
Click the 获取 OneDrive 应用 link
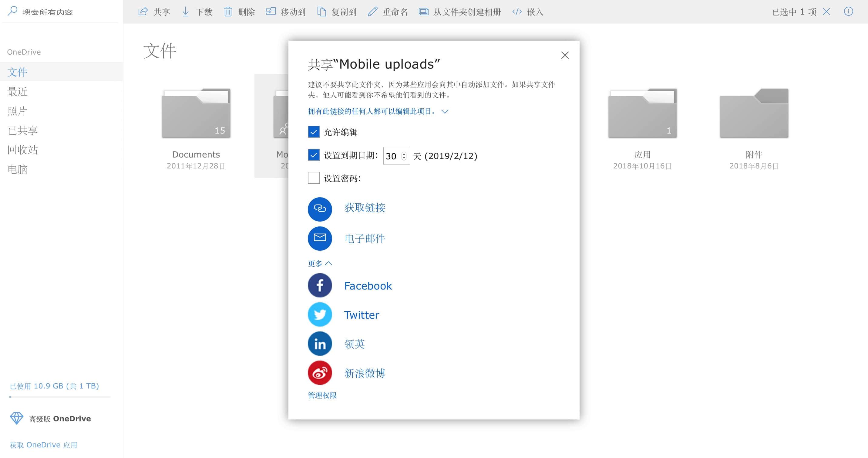(43, 445)
